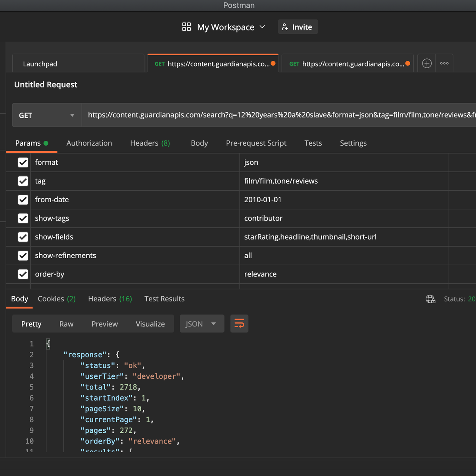Click unsaved orange dot on second tab
The height and width of the screenshot is (476, 476).
point(273,63)
